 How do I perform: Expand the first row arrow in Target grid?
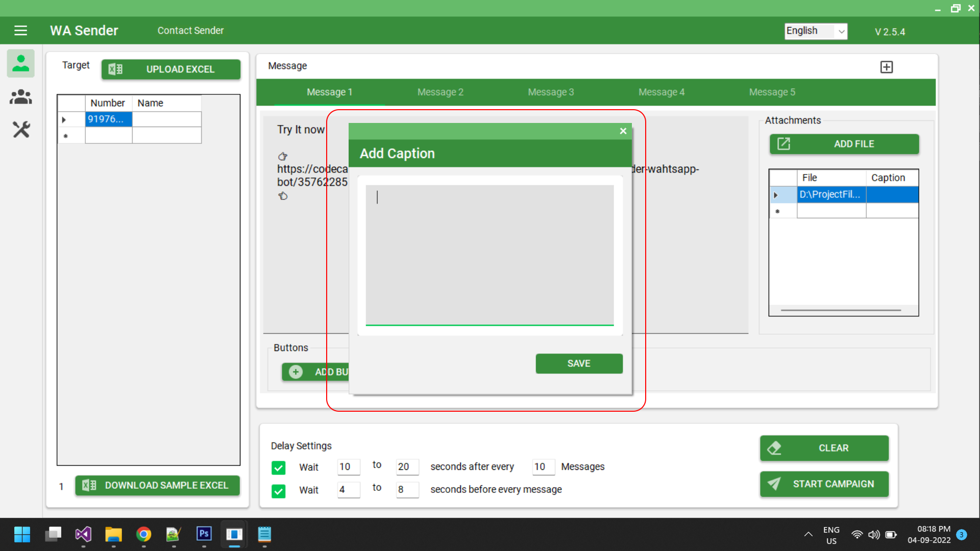point(64,119)
